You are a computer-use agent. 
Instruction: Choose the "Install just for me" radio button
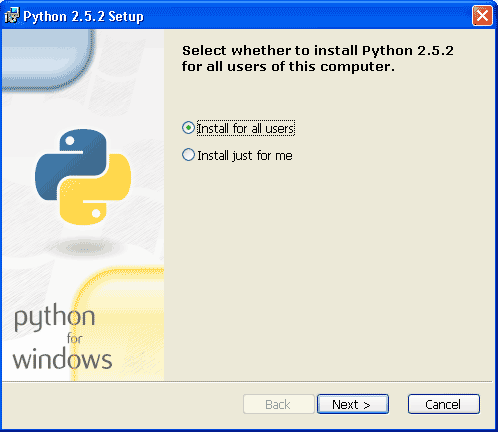tap(188, 155)
